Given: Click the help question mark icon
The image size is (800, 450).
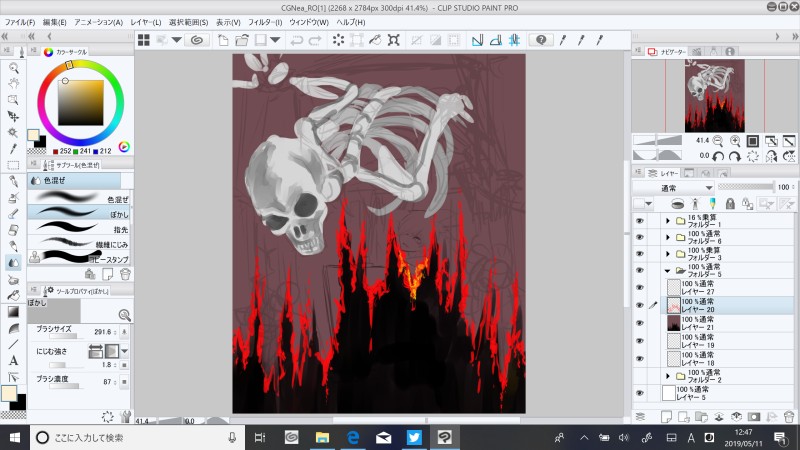Looking at the screenshot, I should click(541, 40).
